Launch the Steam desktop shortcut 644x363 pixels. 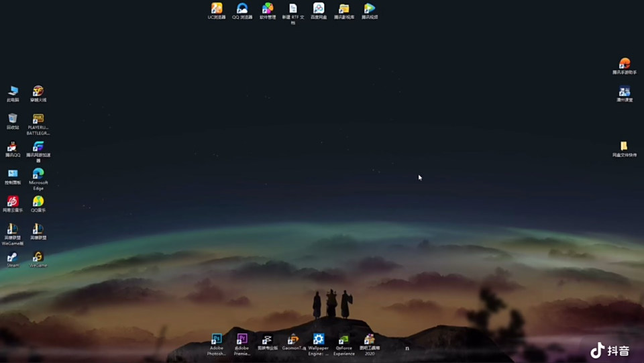13,259
